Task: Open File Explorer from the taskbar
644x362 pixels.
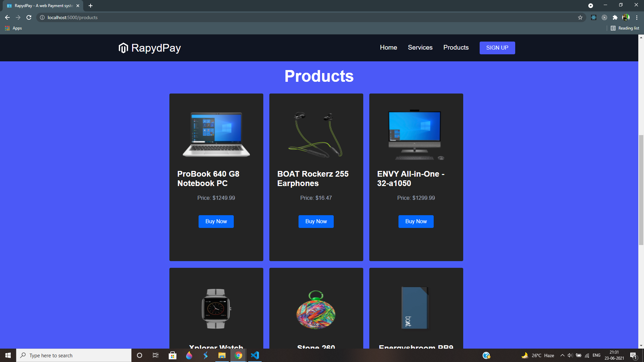Action: 222,355
